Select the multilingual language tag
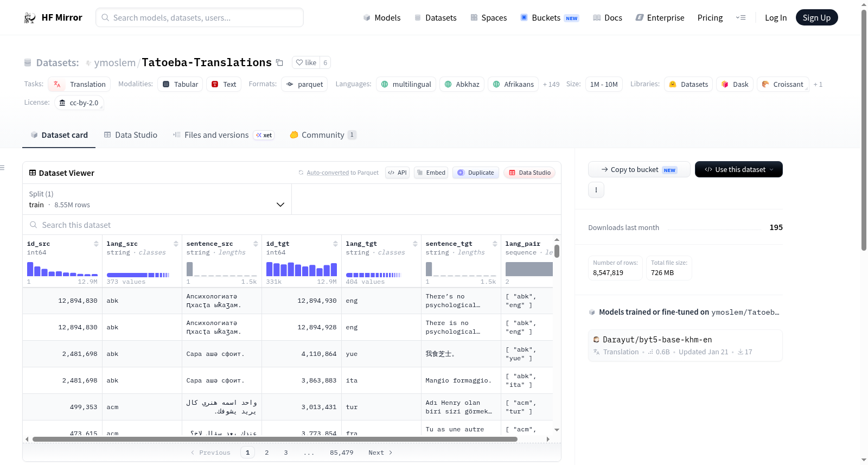Viewport: 868px width, 465px height. pyautogui.click(x=406, y=84)
